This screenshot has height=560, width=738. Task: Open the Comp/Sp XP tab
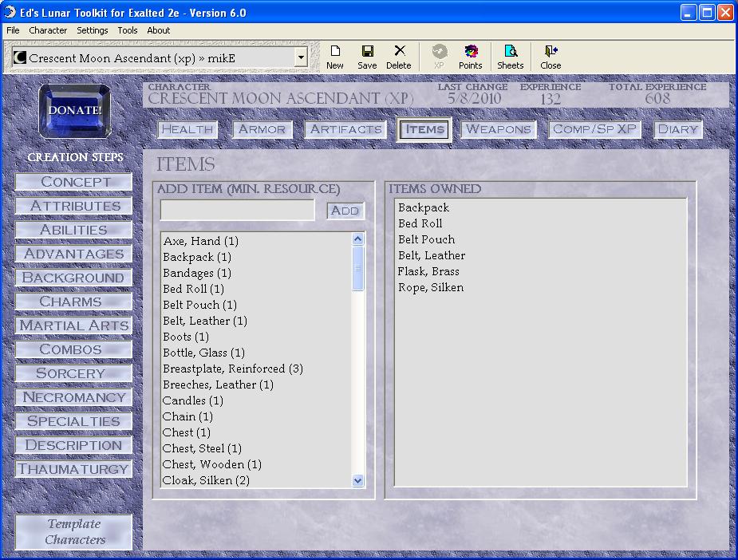point(594,129)
